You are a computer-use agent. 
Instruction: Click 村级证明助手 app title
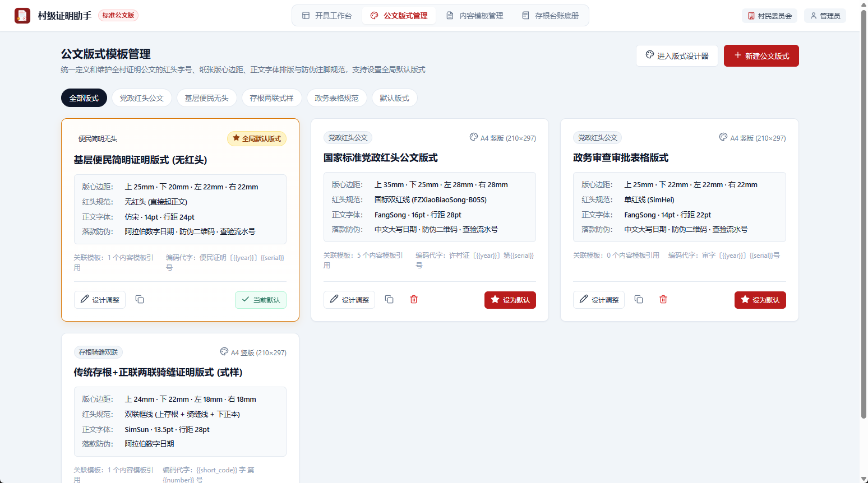pos(65,16)
